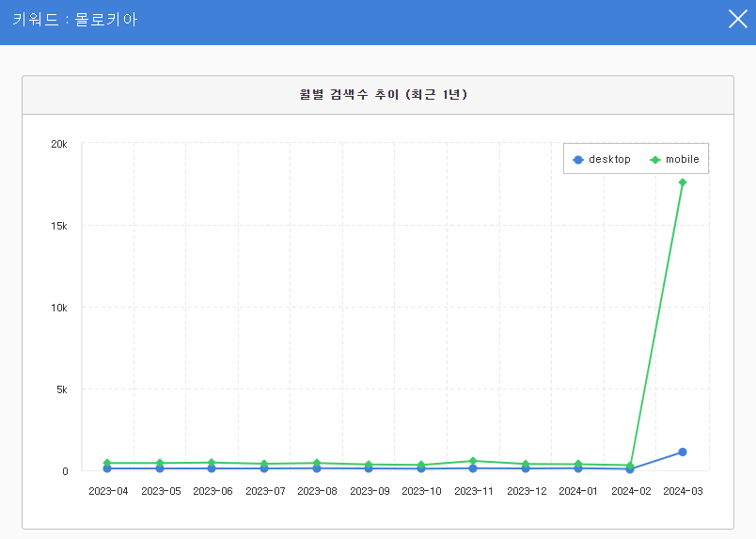Close the keyword popup with the X
This screenshot has width=756, height=539.
point(738,20)
